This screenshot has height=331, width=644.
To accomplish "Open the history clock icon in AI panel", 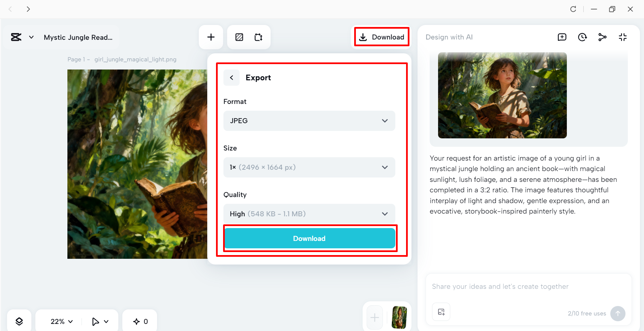I will pos(582,37).
